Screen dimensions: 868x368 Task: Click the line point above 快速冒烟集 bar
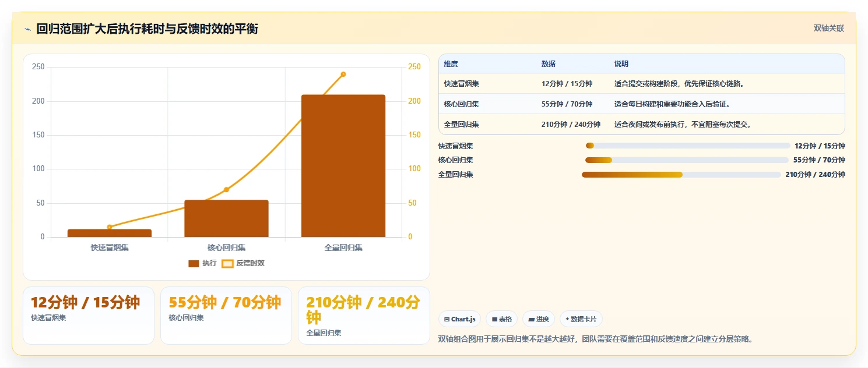point(110,227)
